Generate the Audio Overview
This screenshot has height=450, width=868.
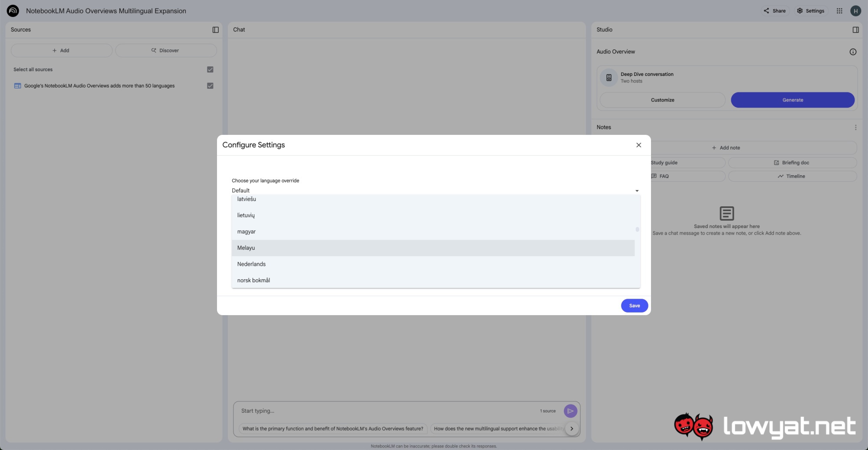792,100
